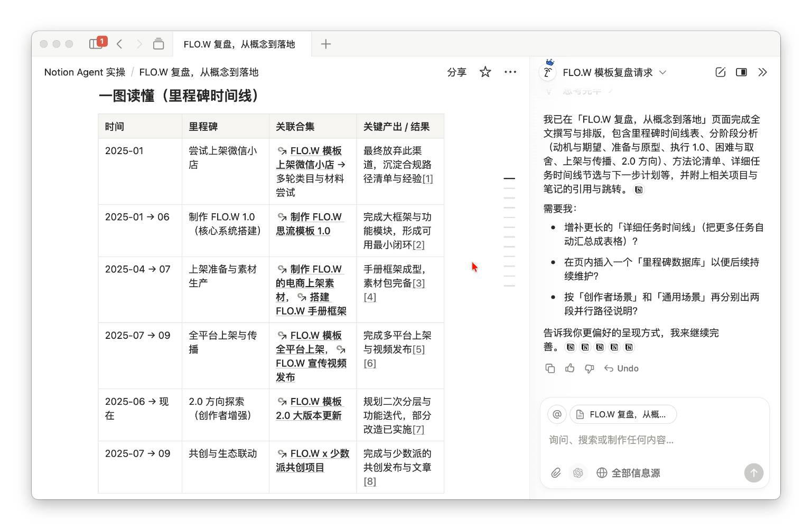Viewport: 812px width, 531px height.
Task: Undo the agent's changes
Action: 621,368
